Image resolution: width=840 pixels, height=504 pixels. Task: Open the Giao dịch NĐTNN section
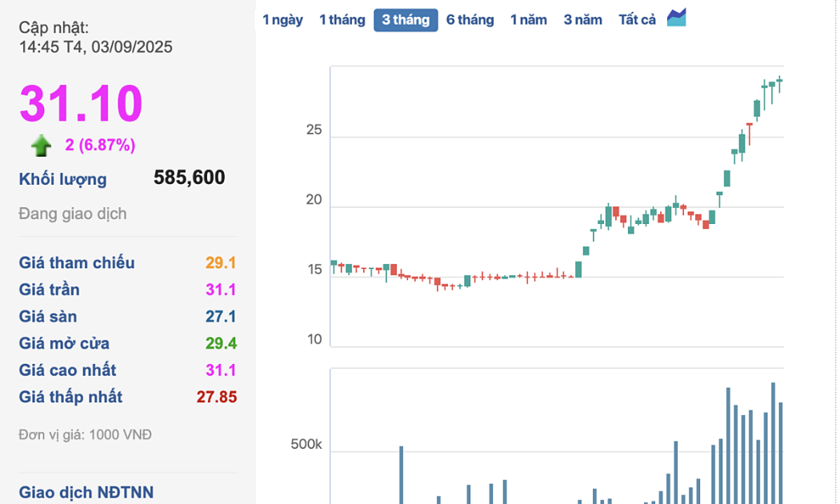coord(86,493)
